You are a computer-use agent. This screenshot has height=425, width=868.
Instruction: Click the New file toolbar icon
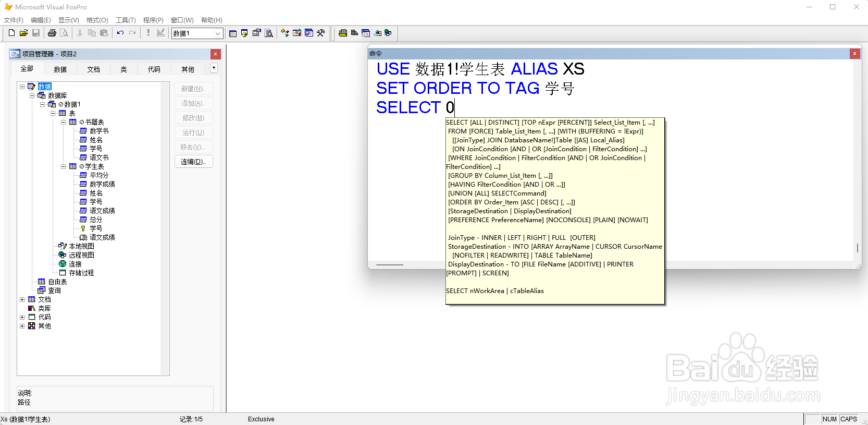11,33
